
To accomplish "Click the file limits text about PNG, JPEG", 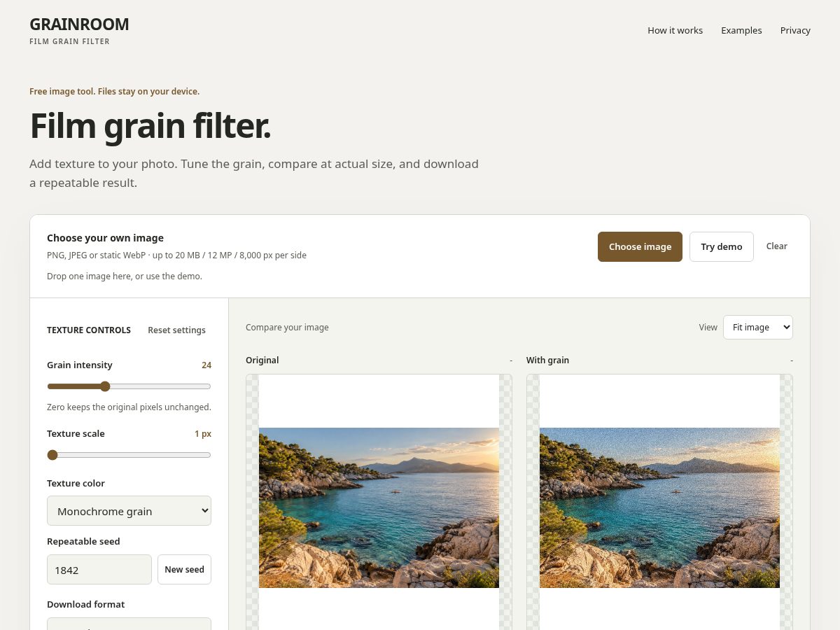I will pos(176,255).
